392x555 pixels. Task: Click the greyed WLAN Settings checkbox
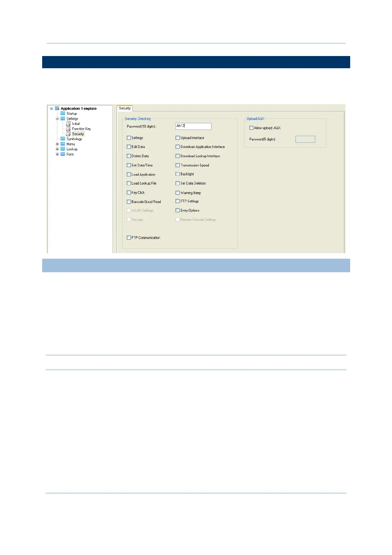click(x=129, y=210)
